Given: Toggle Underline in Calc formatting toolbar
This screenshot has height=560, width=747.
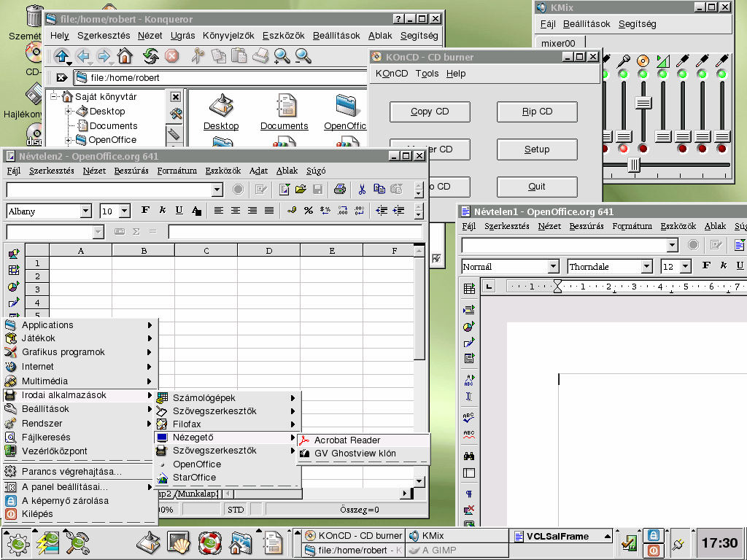Looking at the screenshot, I should click(x=179, y=211).
